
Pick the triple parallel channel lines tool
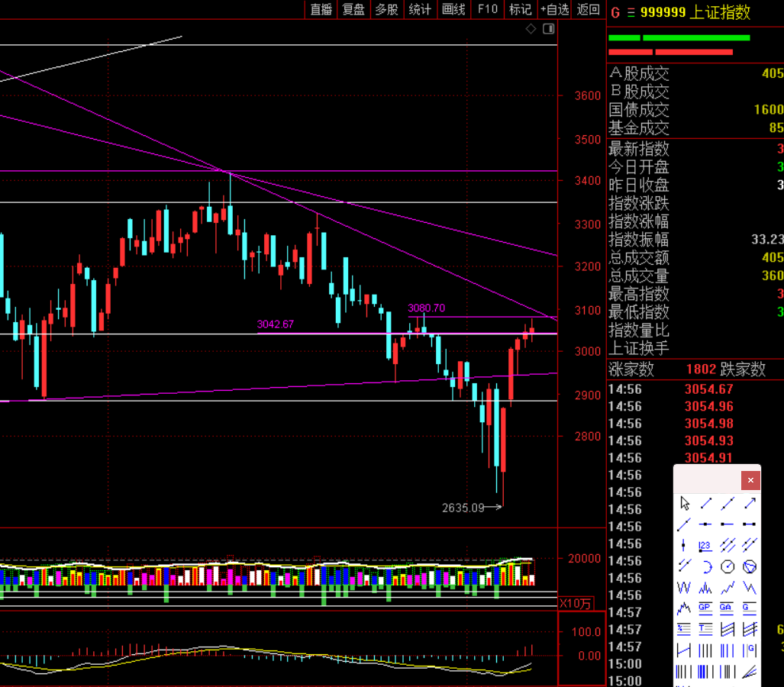(728, 546)
